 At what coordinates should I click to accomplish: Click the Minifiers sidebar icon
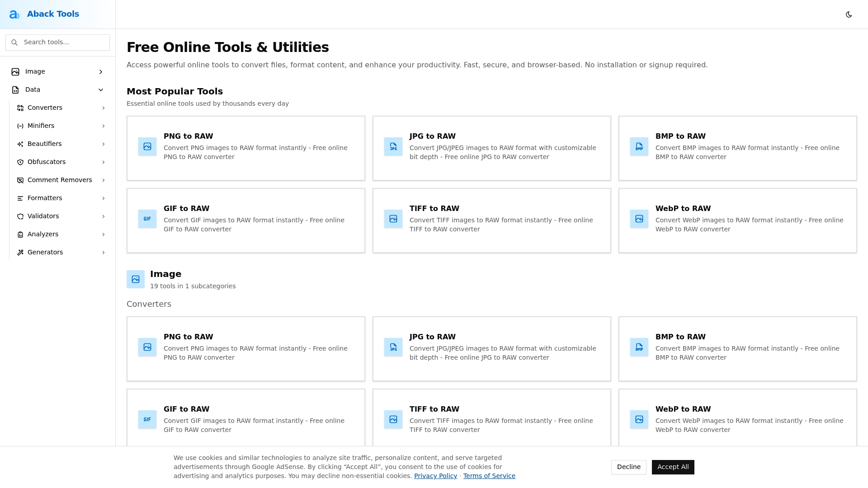[x=20, y=126]
